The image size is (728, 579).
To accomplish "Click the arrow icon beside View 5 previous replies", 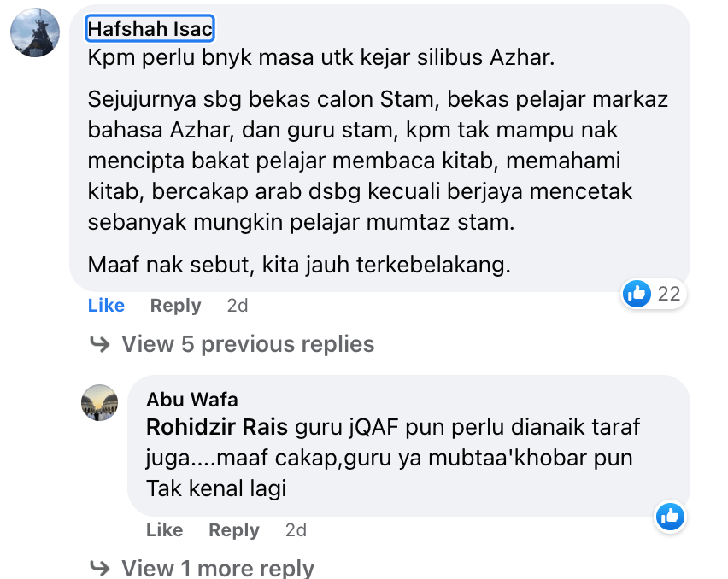I will coord(99,344).
